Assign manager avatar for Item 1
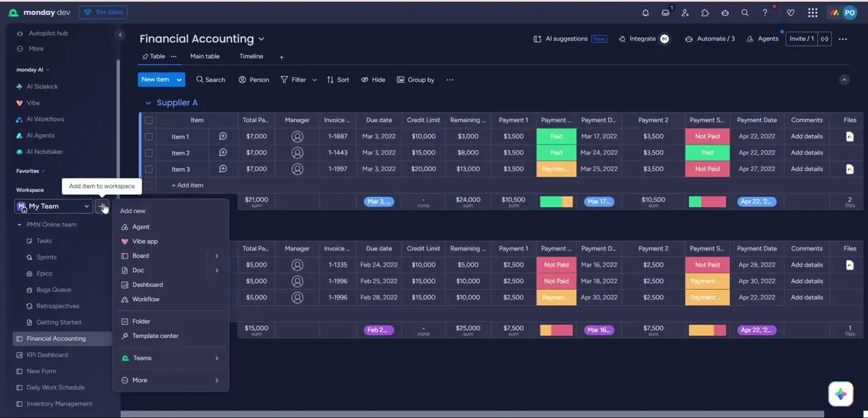The width and height of the screenshot is (868, 418). (x=297, y=136)
